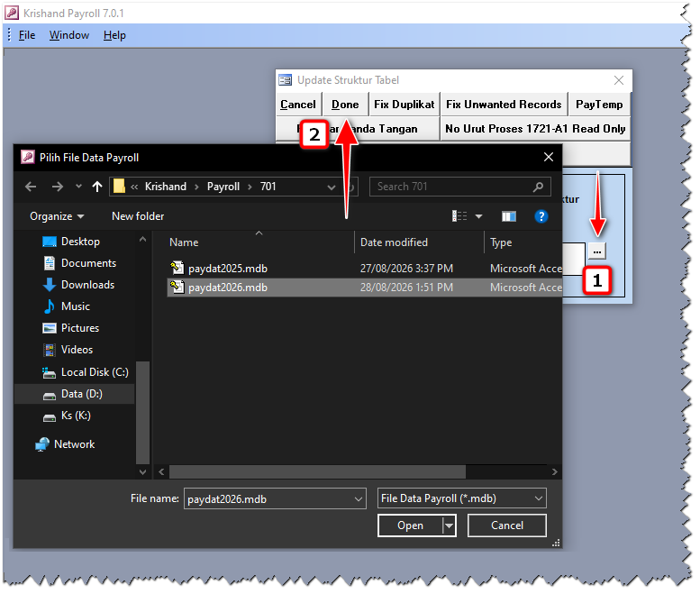Click the PayTemp button

[599, 105]
